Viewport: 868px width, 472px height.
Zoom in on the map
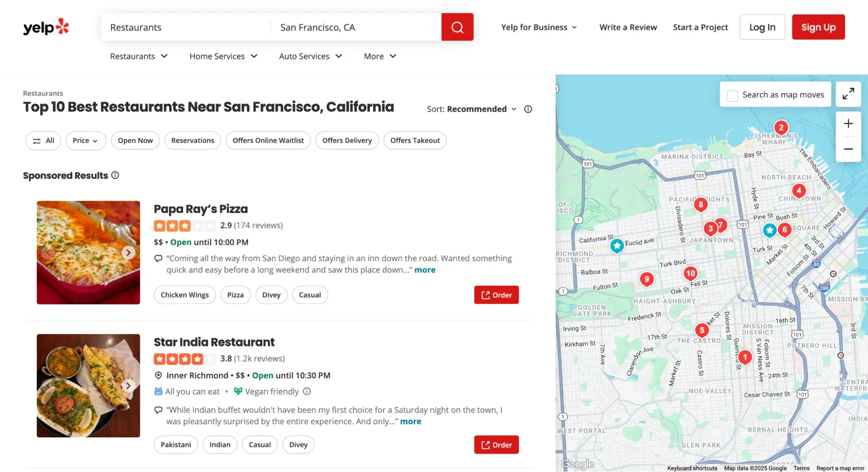coord(848,124)
